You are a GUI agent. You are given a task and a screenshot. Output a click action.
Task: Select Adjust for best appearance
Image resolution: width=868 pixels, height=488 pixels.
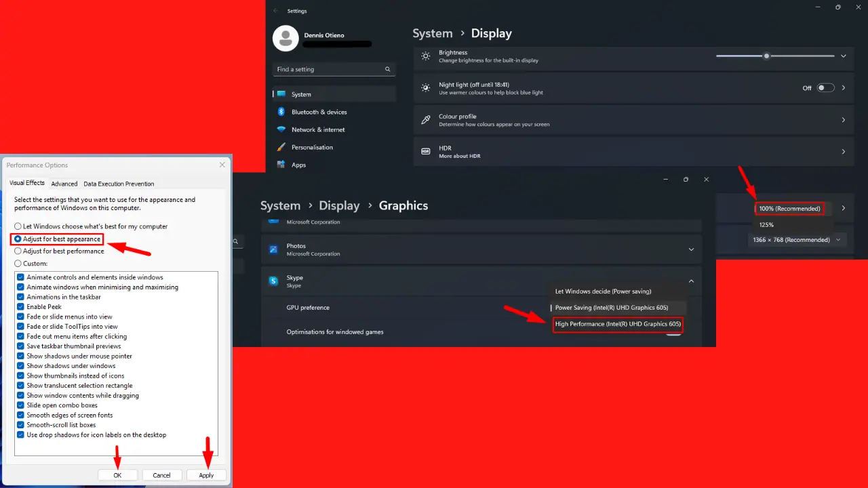point(18,239)
